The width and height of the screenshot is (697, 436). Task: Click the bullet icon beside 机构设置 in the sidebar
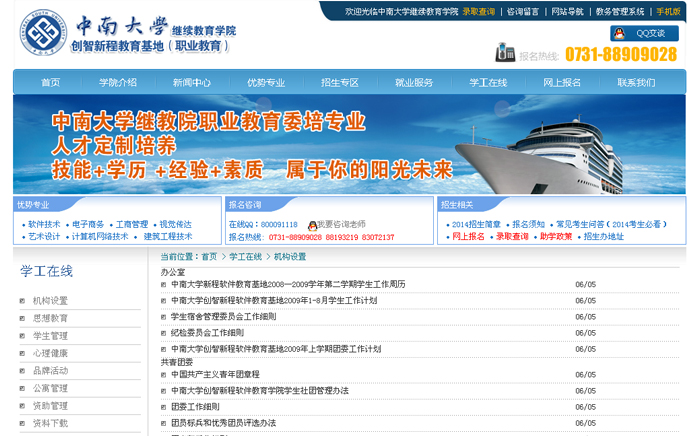pos(22,301)
